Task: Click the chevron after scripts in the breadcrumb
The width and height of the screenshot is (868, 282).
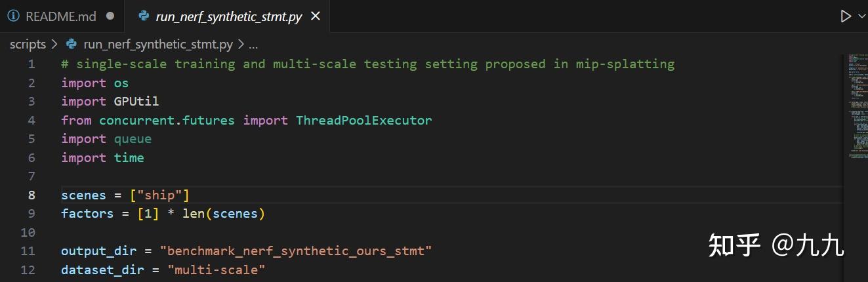Action: click(55, 45)
